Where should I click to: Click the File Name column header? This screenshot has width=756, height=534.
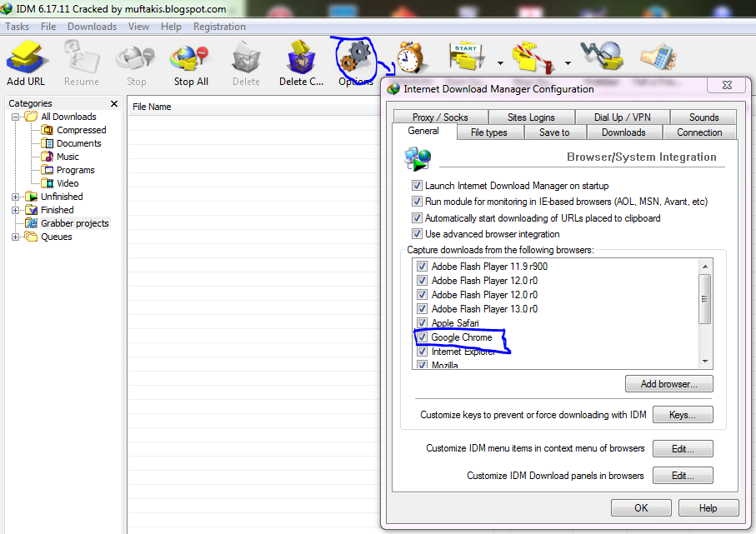pos(254,107)
